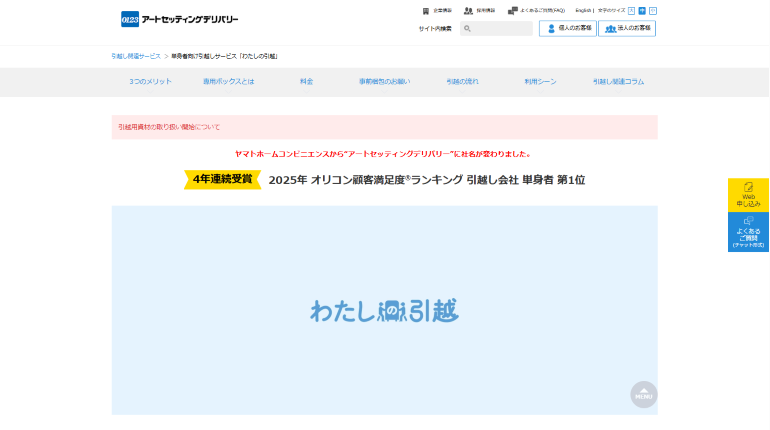Select 引越し関連コラム nav item
Image resolution: width=770 pixels, height=430 pixels.
tap(618, 81)
